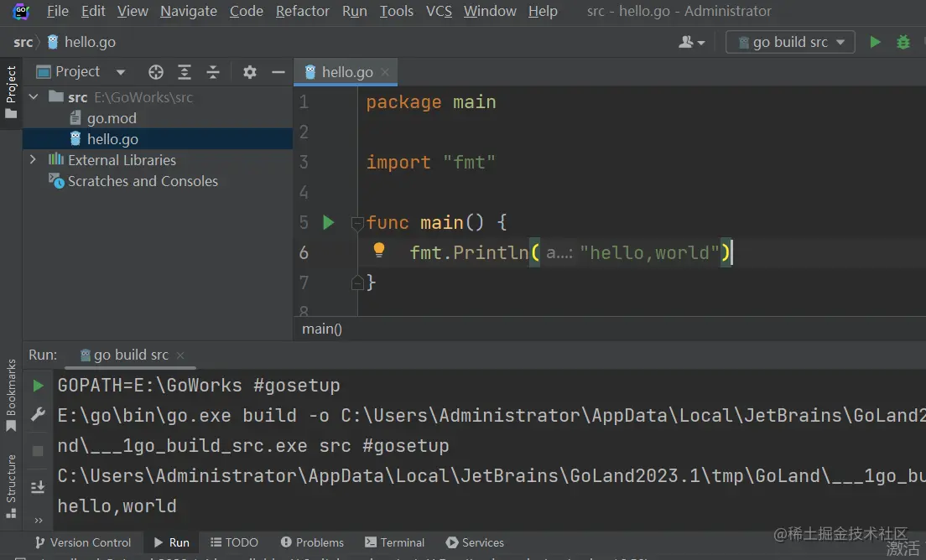Expand more Run panel actions chevron
The image size is (926, 560).
[39, 520]
